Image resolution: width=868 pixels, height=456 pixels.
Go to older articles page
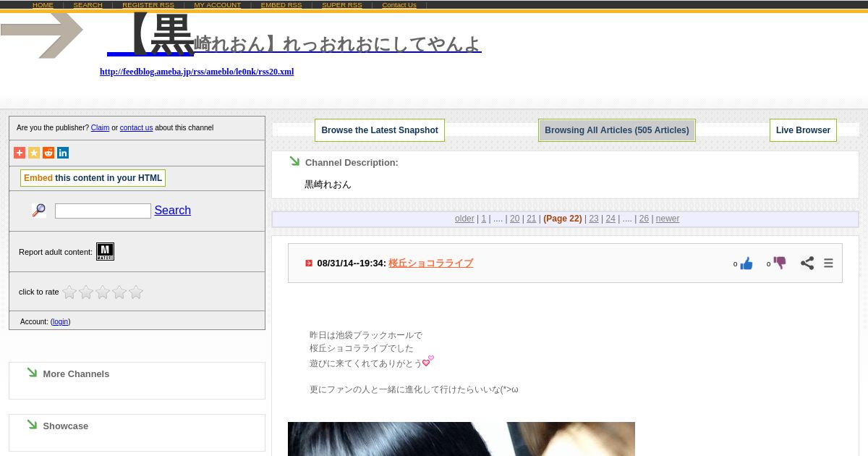click(464, 219)
